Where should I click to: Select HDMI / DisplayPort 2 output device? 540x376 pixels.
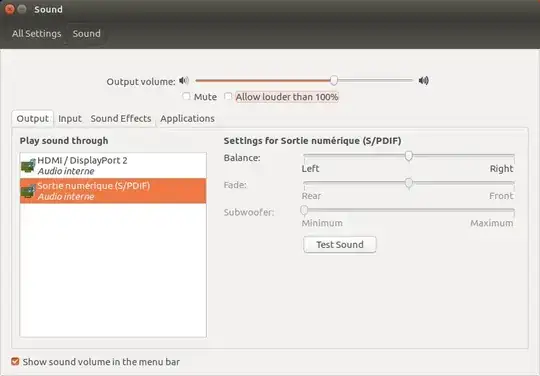113,166
